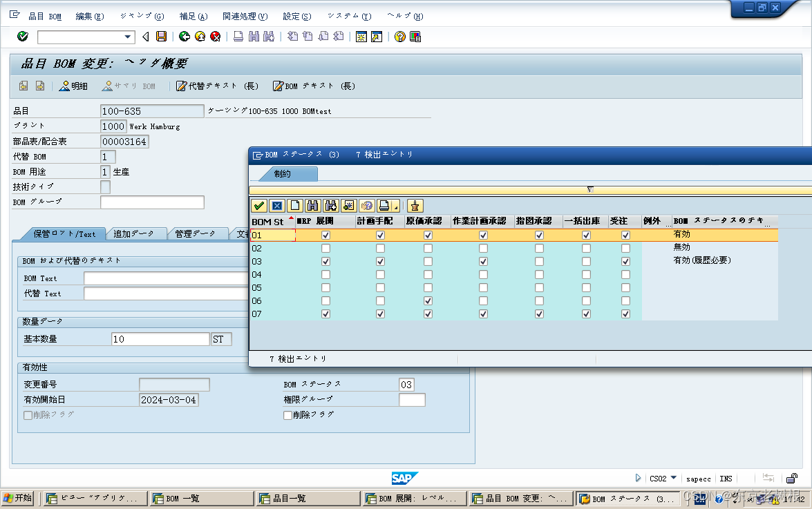The width and height of the screenshot is (812, 509).
Task: Click the Print icon in main toolbar
Action: (238, 36)
